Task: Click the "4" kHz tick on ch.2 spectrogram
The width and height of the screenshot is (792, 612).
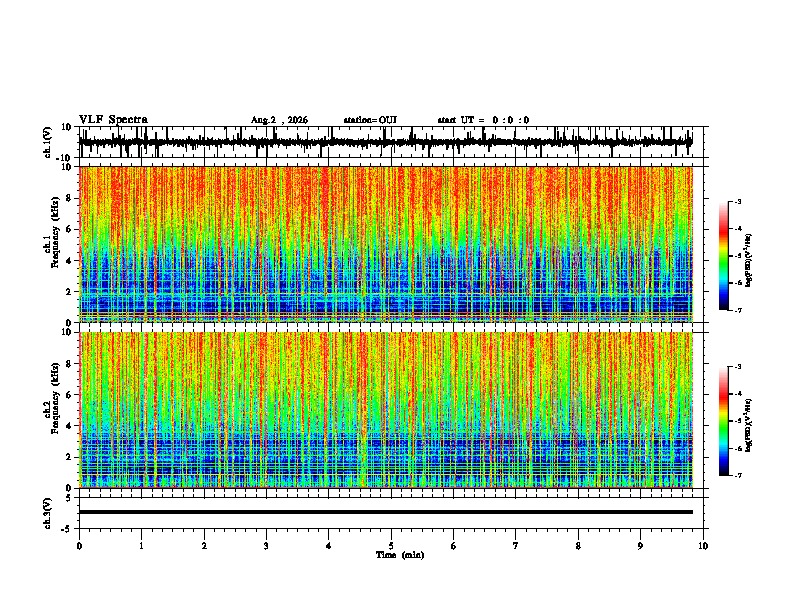Action: coord(69,426)
